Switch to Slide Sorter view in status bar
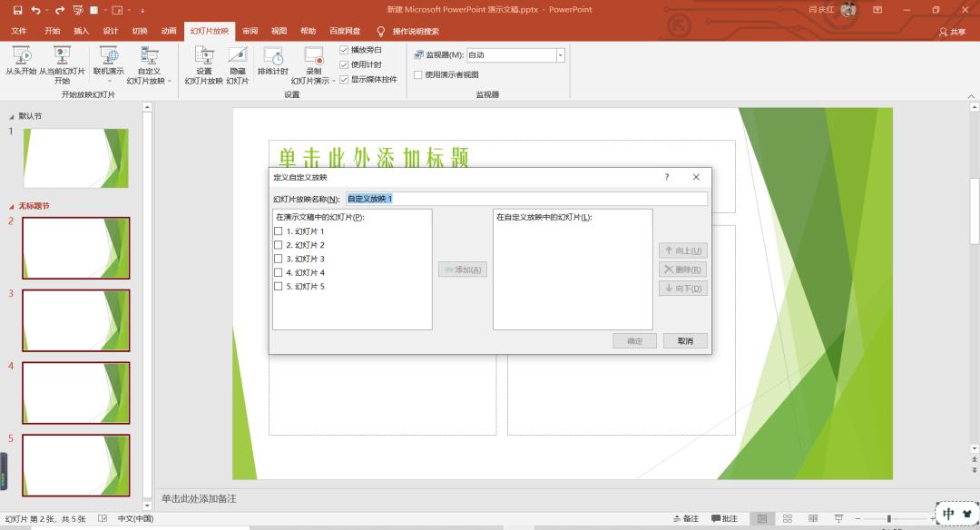 pyautogui.click(x=787, y=518)
